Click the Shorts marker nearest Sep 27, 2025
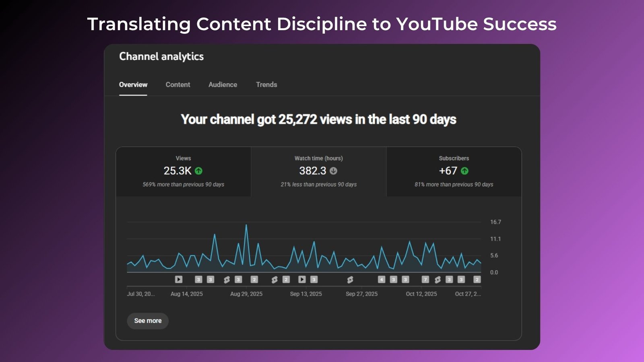The height and width of the screenshot is (362, 644). (x=350, y=280)
